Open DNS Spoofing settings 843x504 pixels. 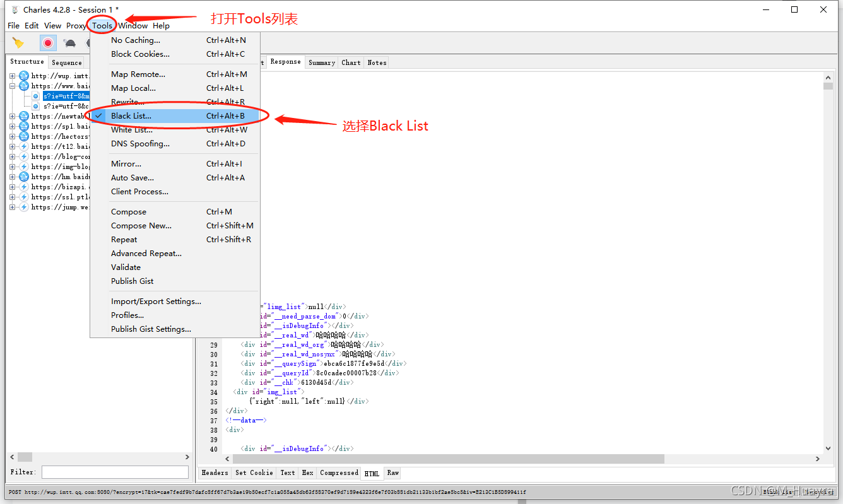[x=175, y=144]
